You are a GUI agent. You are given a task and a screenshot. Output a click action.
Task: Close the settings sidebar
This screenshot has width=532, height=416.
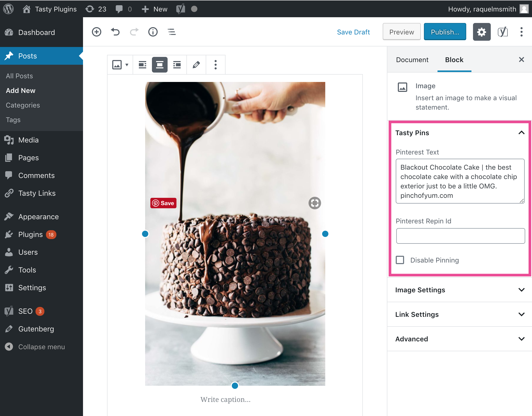[522, 60]
